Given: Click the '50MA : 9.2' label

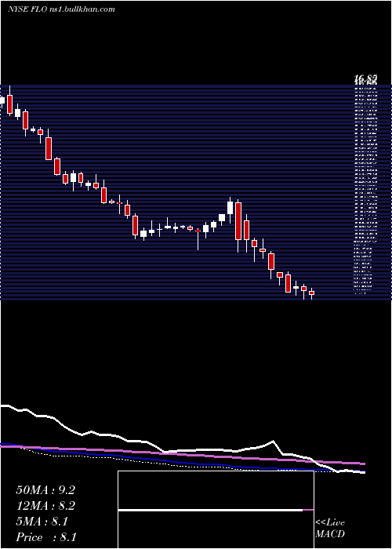Looking at the screenshot, I should coord(45,490).
